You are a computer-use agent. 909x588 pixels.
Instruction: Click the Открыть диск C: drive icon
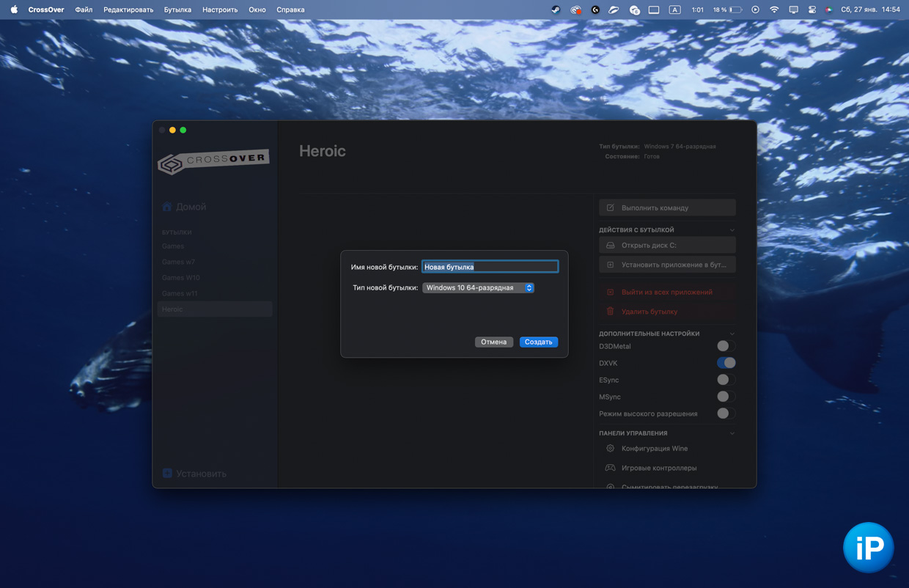(610, 246)
